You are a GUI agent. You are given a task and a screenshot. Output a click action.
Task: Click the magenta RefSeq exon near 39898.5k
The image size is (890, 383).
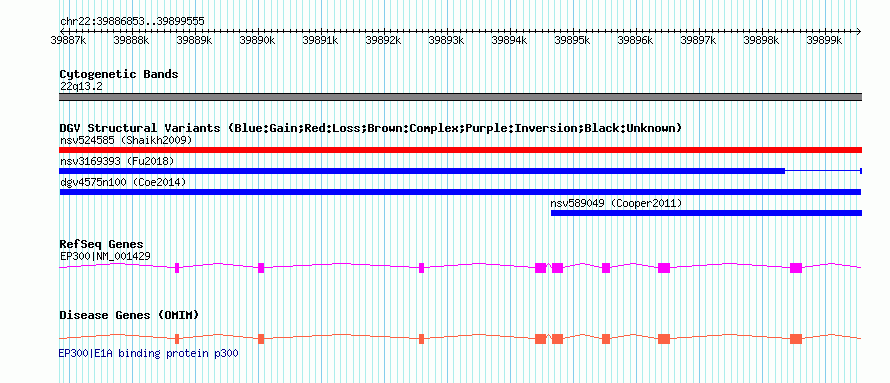tap(796, 268)
